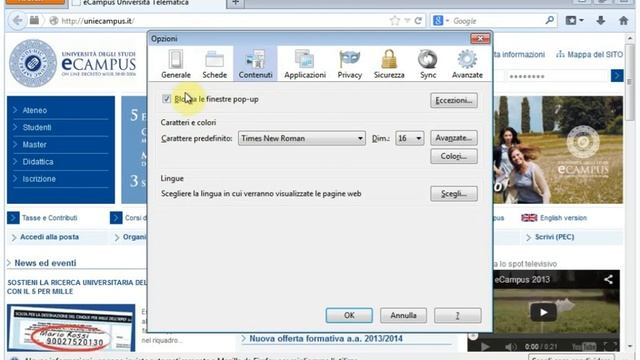Confirm the options with OK
640x360 pixels.
tap(349, 316)
